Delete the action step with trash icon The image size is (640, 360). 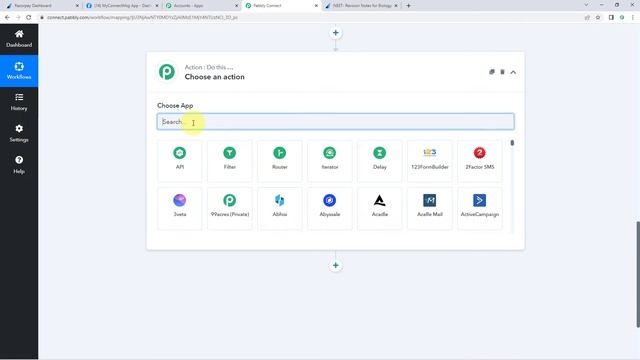pyautogui.click(x=502, y=72)
